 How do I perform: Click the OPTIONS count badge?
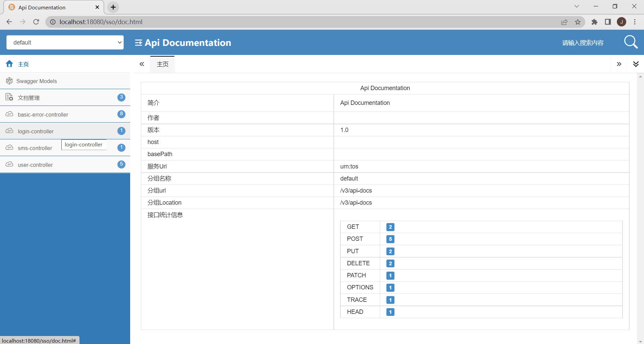(390, 287)
